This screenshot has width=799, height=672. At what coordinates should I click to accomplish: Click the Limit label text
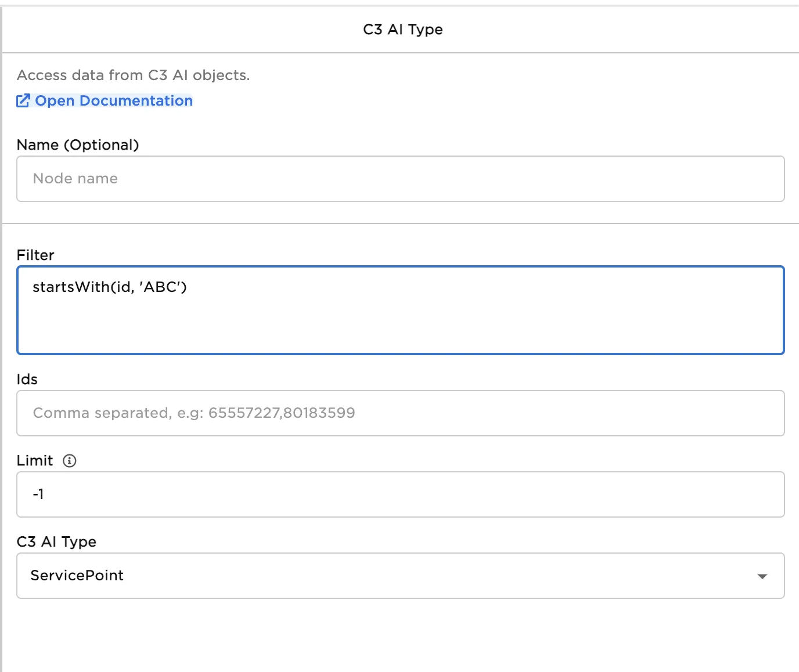point(35,461)
